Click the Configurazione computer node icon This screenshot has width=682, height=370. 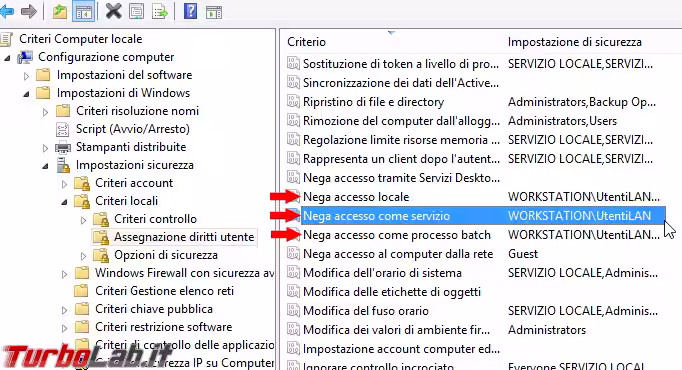25,57
